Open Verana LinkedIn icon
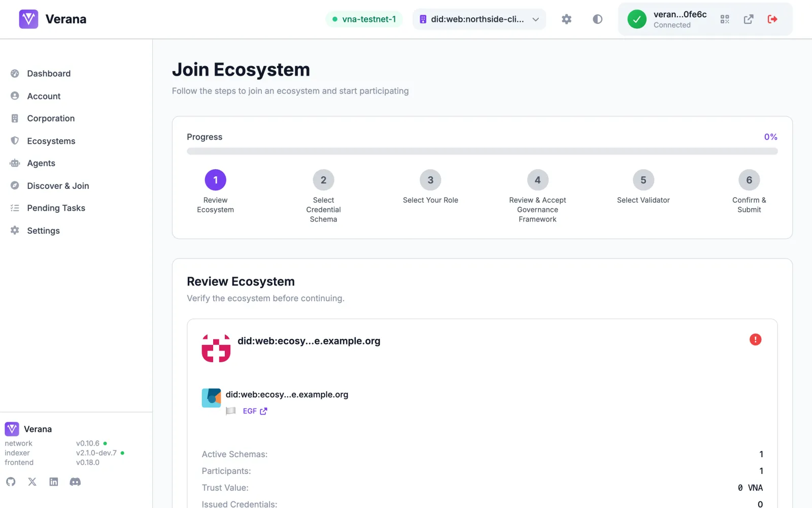 tap(54, 482)
